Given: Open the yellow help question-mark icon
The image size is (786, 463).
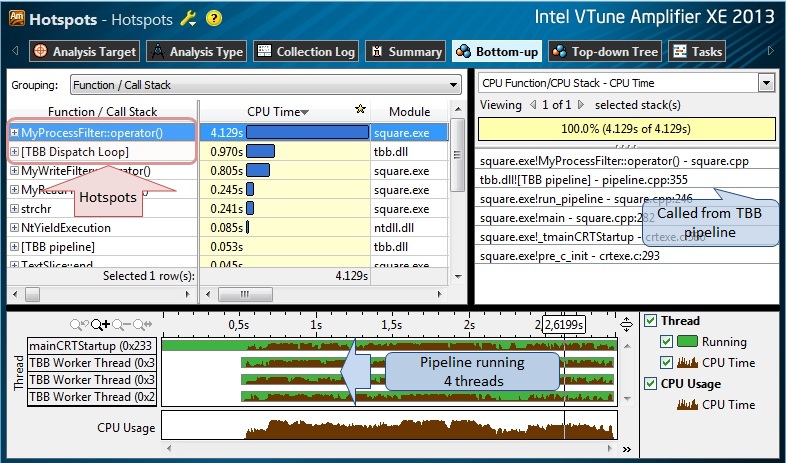Looking at the screenshot, I should click(x=214, y=19).
